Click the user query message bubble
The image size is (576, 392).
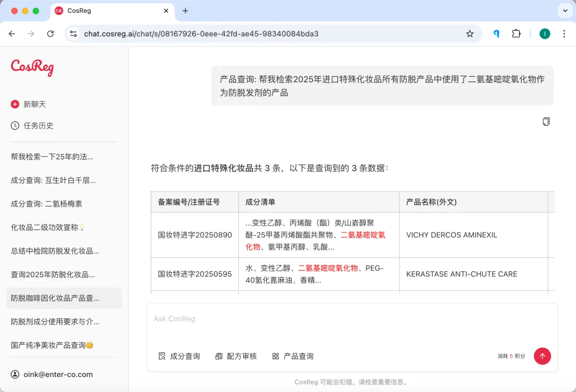[x=382, y=86]
